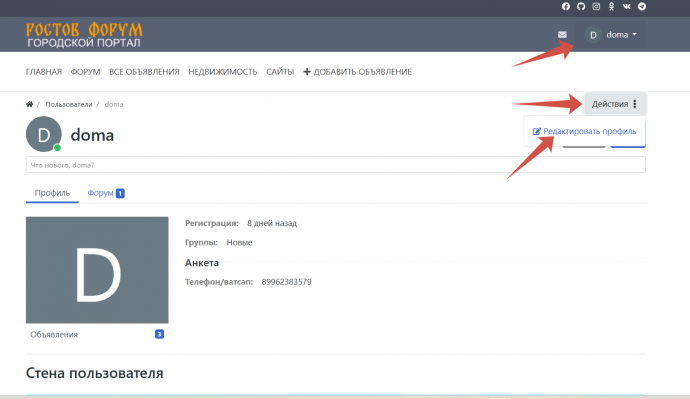The image size is (690, 399).
Task: Select the Профиль tab
Action: 52,193
